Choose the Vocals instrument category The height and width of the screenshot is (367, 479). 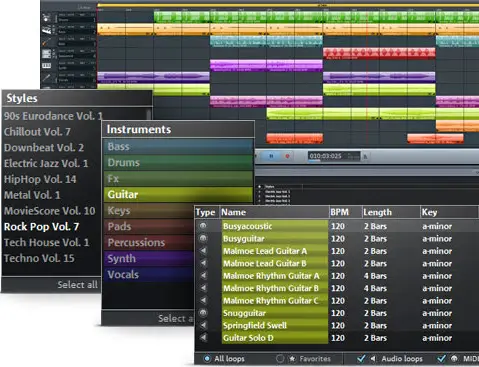click(149, 274)
